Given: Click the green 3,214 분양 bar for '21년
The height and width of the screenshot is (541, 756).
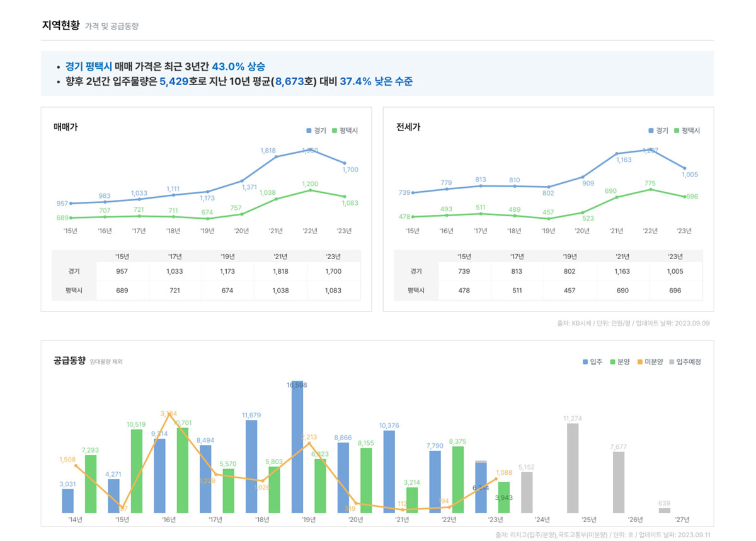Looking at the screenshot, I should (x=412, y=501).
